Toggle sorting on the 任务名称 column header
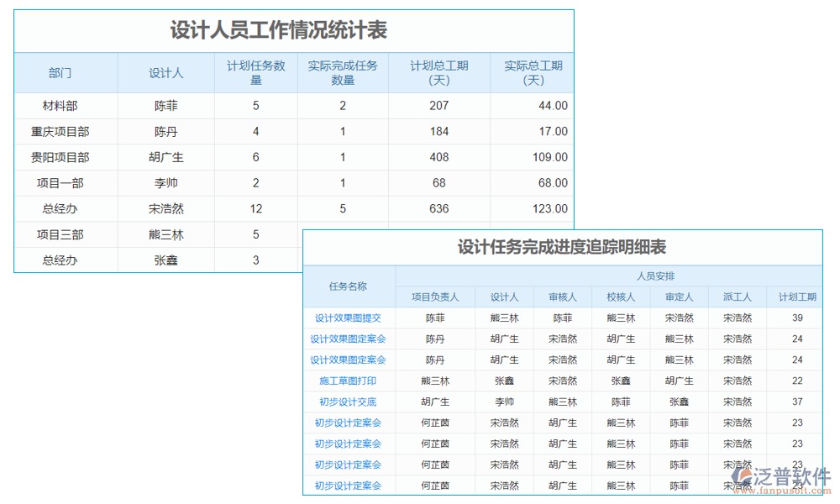The width and height of the screenshot is (840, 504). pyautogui.click(x=348, y=286)
